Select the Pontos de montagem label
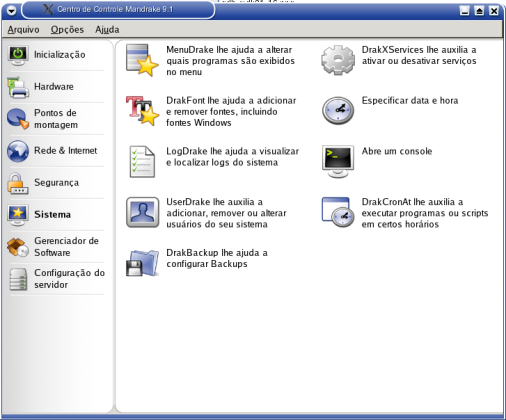Screen dimensions: 506x420 (x=56, y=119)
